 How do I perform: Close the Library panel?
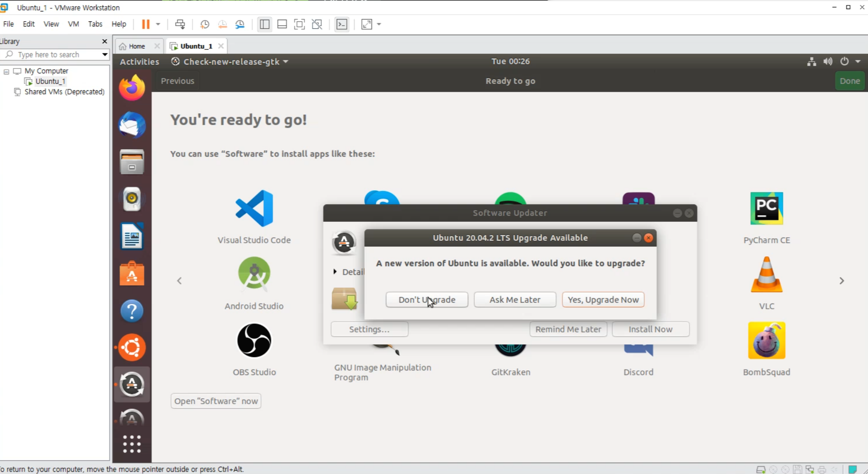[105, 41]
